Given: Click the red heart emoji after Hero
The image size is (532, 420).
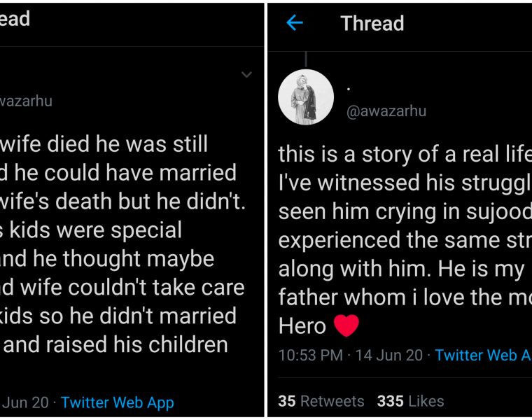Looking at the screenshot, I should click(x=345, y=325).
